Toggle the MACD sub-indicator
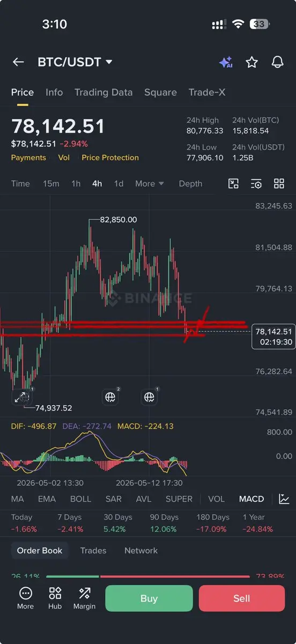This screenshot has height=644, width=296. [x=251, y=499]
